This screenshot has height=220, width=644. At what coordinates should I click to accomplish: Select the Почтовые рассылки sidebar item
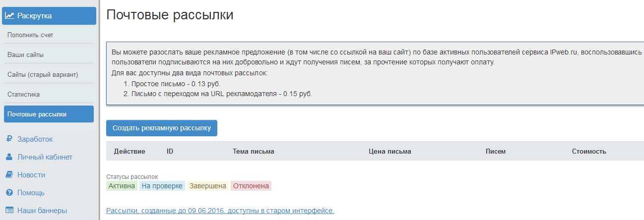point(37,114)
